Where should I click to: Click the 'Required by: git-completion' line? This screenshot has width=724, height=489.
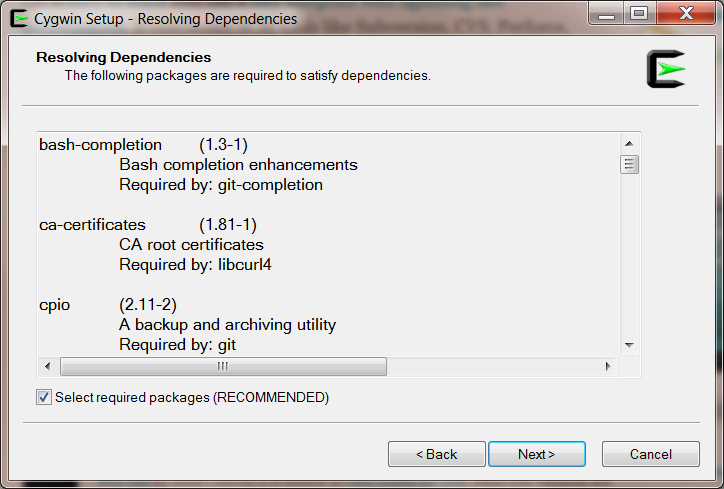[x=221, y=185]
